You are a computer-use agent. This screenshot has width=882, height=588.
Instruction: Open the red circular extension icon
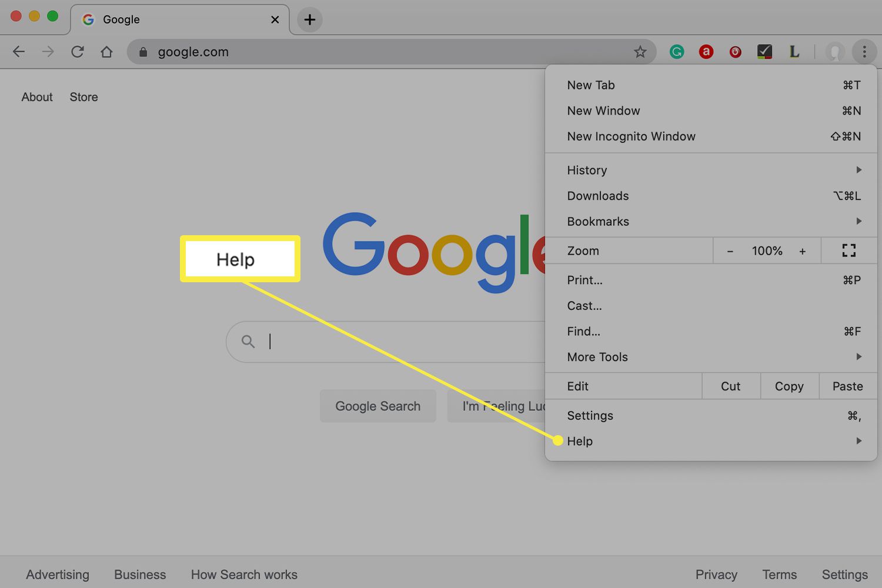735,52
